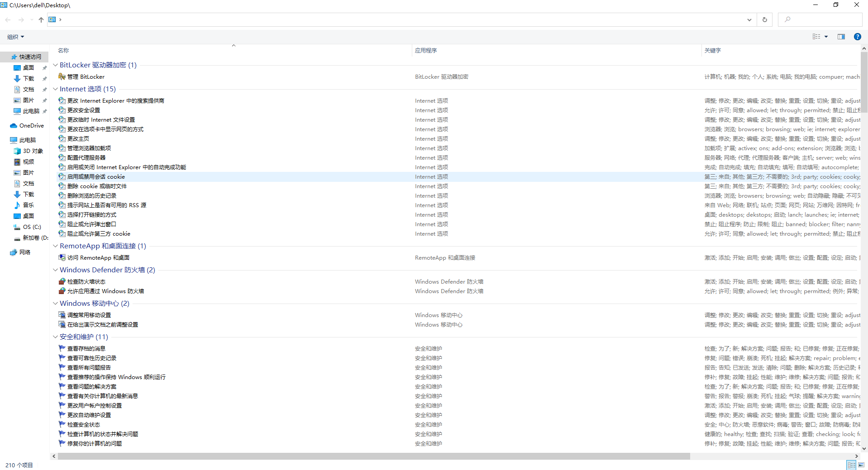868x470 pixels.
Task: Select 更改 Internet Explorer 中的搜索提供商
Action: (x=116, y=100)
